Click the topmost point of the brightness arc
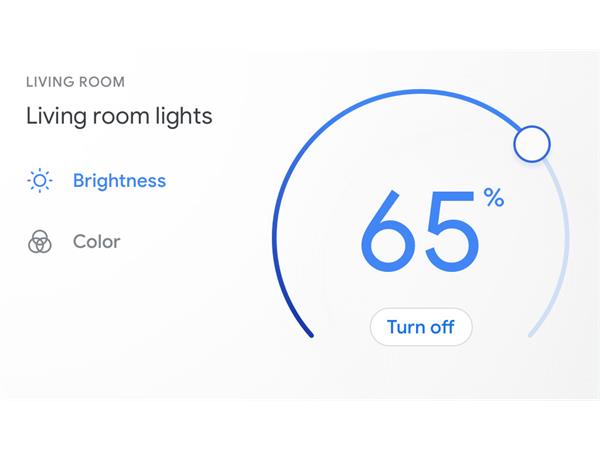This screenshot has width=600, height=450. [421, 92]
